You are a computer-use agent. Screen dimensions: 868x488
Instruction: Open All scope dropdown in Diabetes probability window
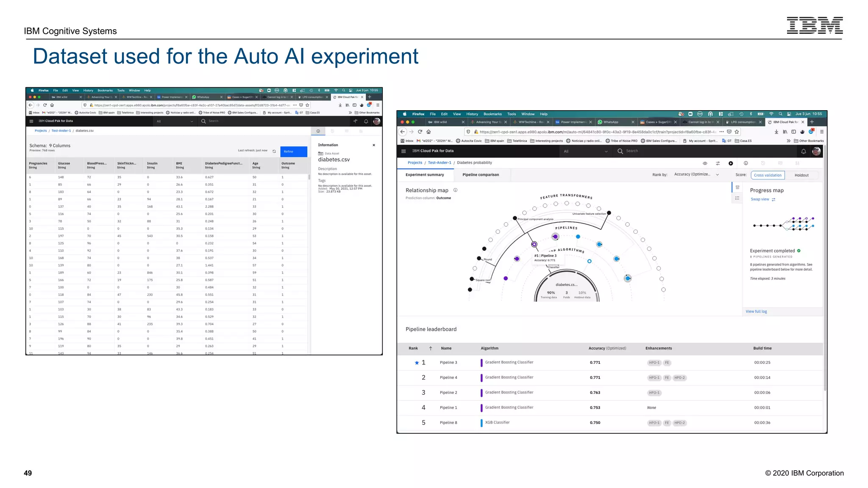pyautogui.click(x=585, y=151)
